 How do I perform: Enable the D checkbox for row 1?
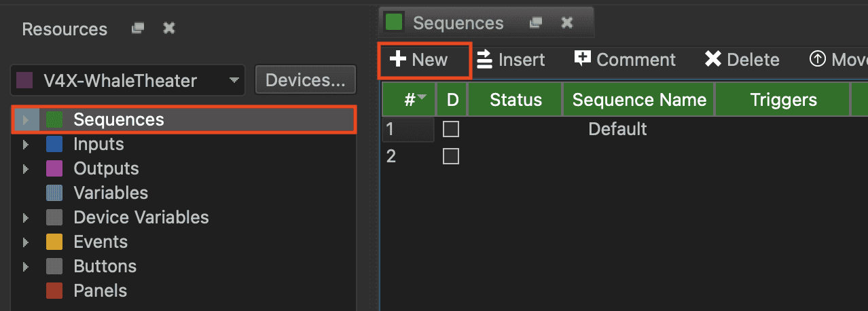coord(451,129)
